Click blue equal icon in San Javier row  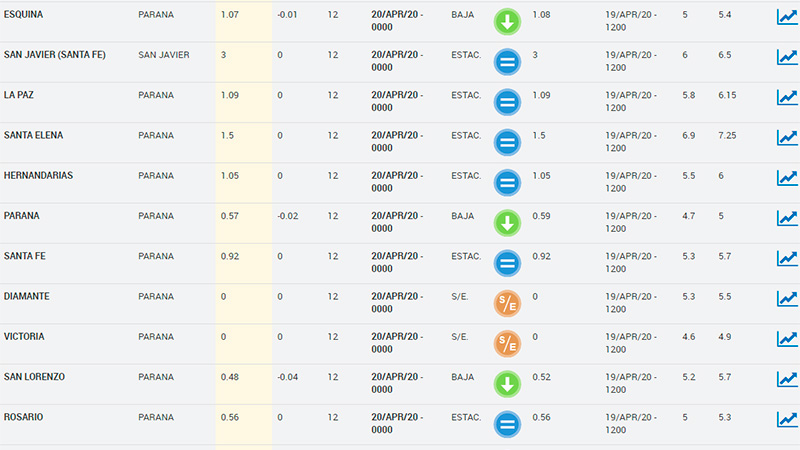[x=507, y=62]
